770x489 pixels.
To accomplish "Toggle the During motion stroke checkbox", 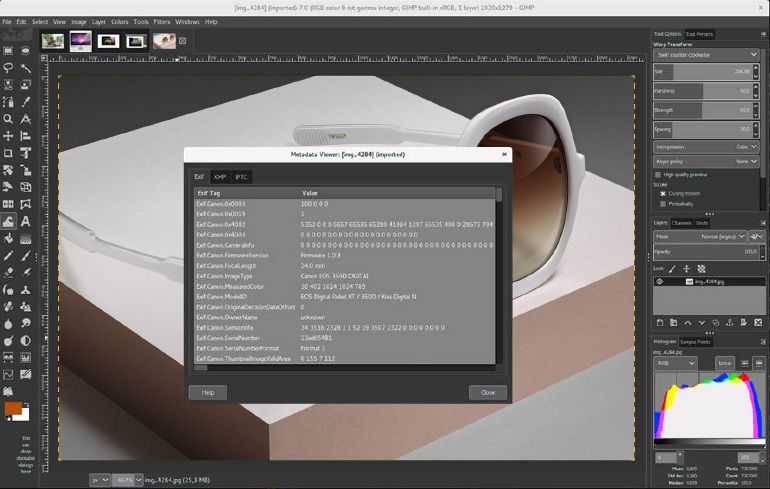I will 663,193.
